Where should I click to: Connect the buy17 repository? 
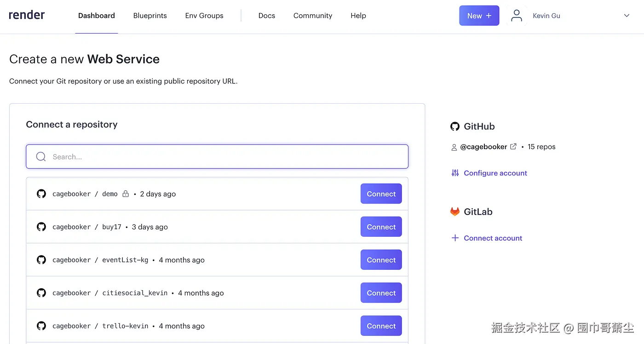pyautogui.click(x=381, y=227)
